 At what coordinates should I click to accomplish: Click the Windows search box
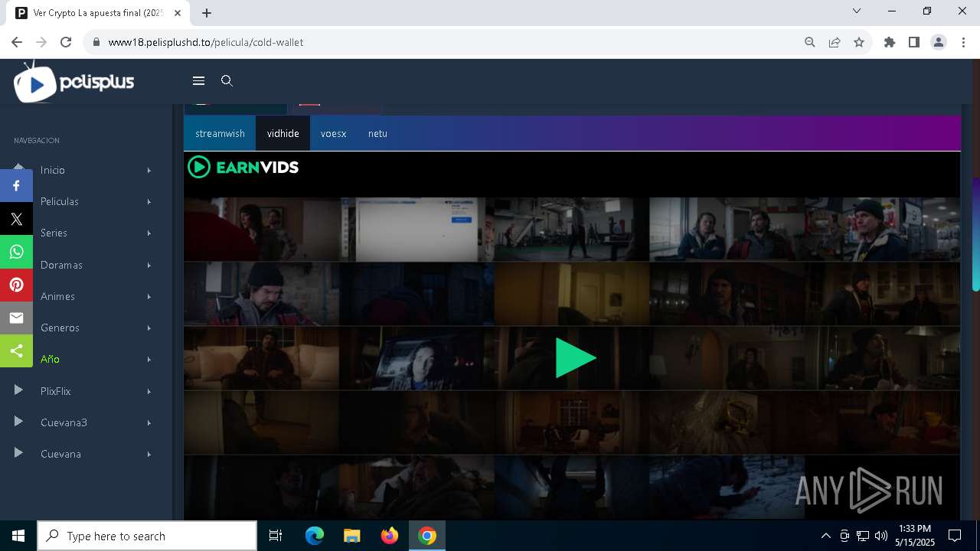147,536
